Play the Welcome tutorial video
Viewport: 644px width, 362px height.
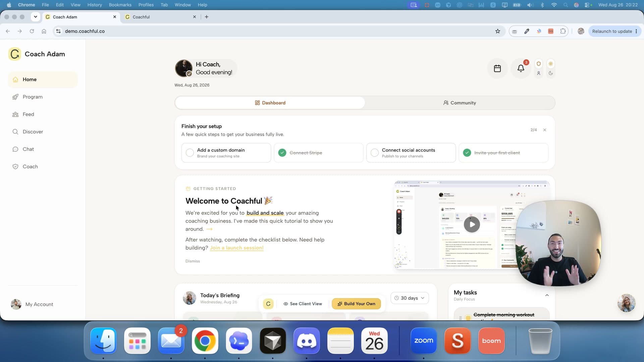pyautogui.click(x=472, y=225)
